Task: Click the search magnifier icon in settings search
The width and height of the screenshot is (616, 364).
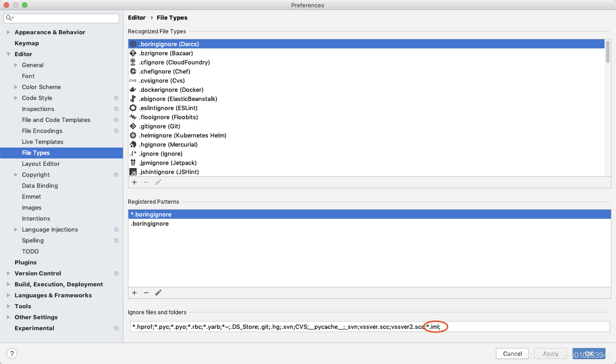Action: click(x=10, y=18)
